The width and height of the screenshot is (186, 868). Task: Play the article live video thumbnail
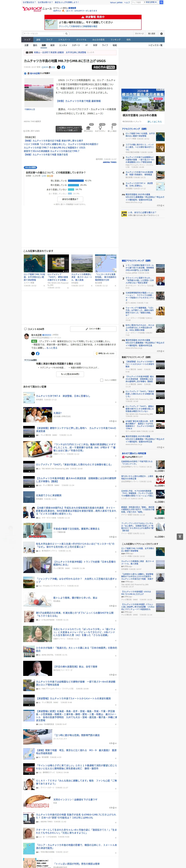(x=39, y=93)
